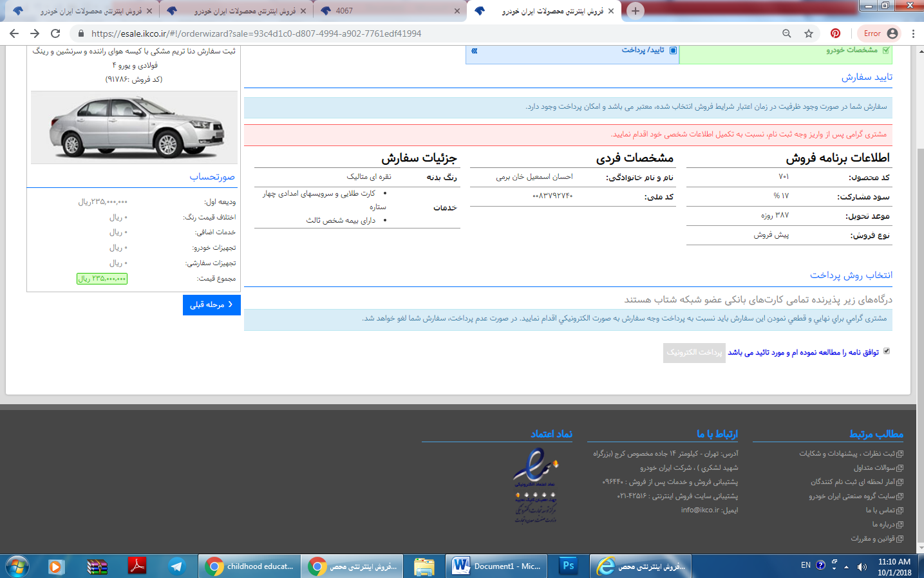Open the browser three-dot menu

click(x=914, y=33)
